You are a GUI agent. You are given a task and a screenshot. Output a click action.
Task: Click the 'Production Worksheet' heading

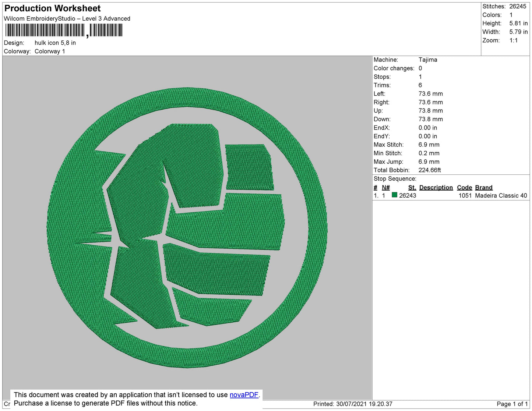pyautogui.click(x=53, y=8)
